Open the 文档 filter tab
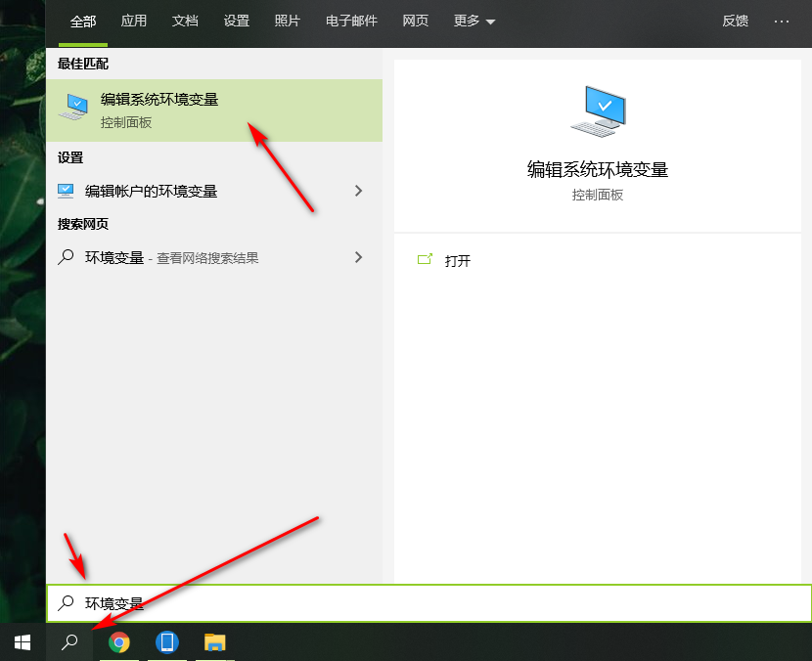The image size is (812, 661). tap(185, 21)
